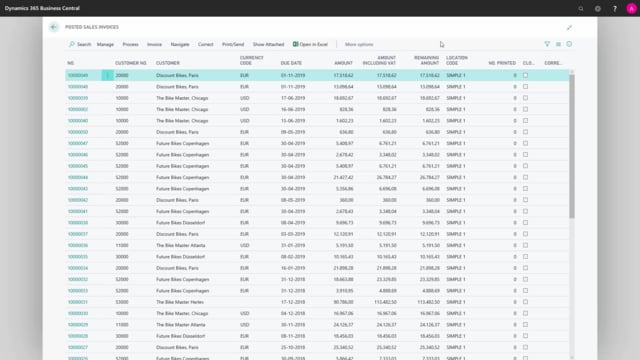Show the FactBox information pane icon
640x360 pixels.
tap(569, 44)
